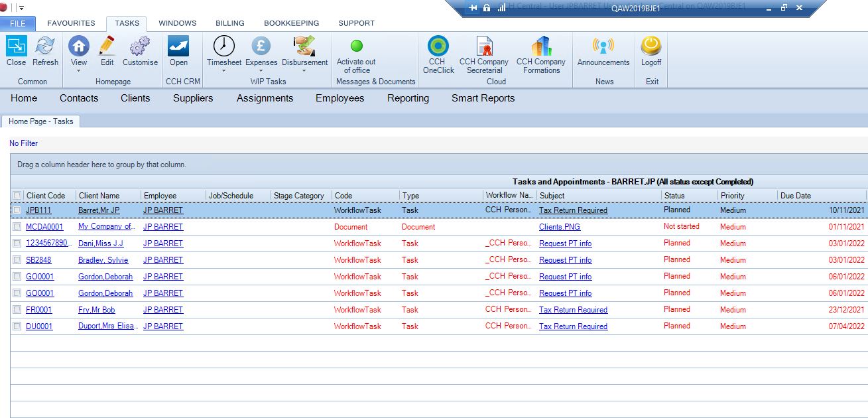Switch to the BILLING ribbon tab
Viewport: 868px width, 418px height.
[230, 23]
